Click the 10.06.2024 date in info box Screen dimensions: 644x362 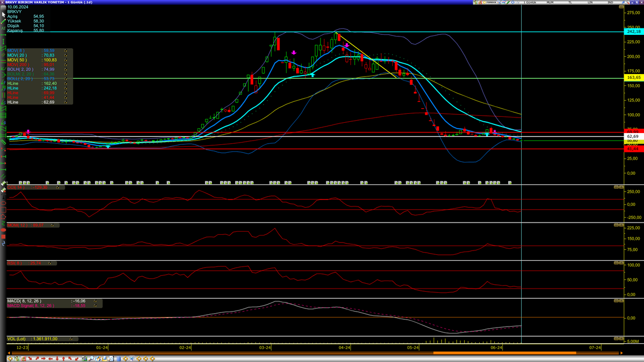pos(18,6)
